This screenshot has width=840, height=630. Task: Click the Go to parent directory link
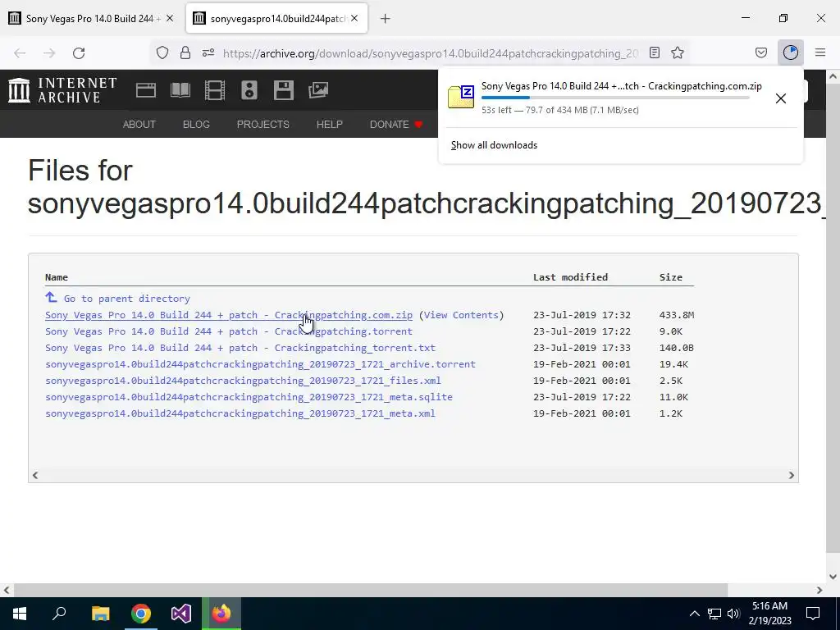click(x=127, y=299)
